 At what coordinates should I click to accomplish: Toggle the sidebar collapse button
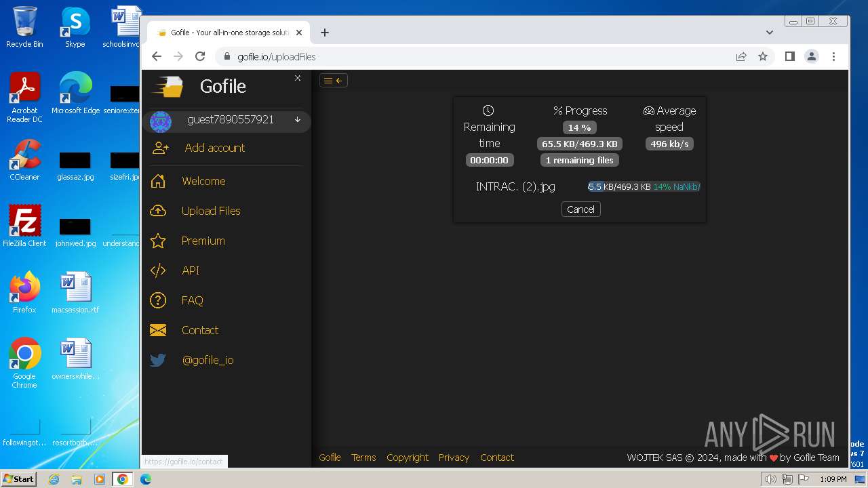pos(333,81)
